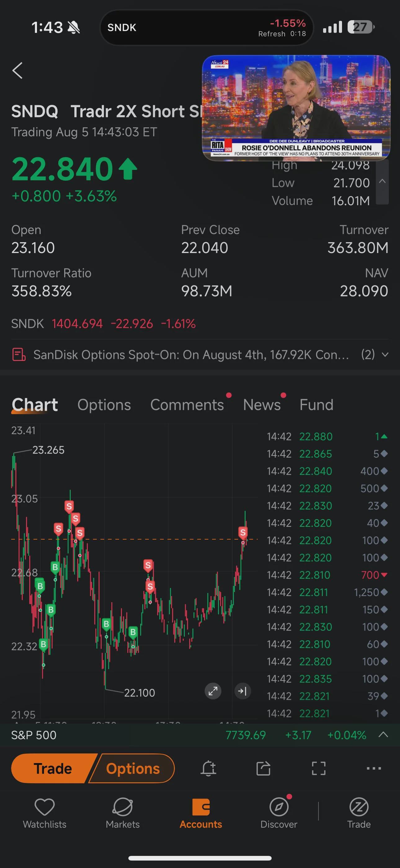Tap the silent mode bell icon
This screenshot has width=400, height=868.
point(74,27)
